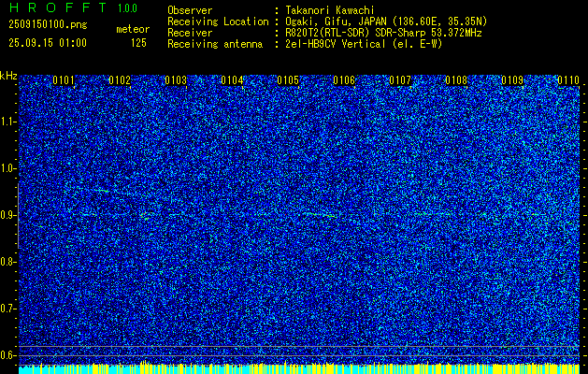Click time marker 0106
Screen dimensions: 588x374
344,80
